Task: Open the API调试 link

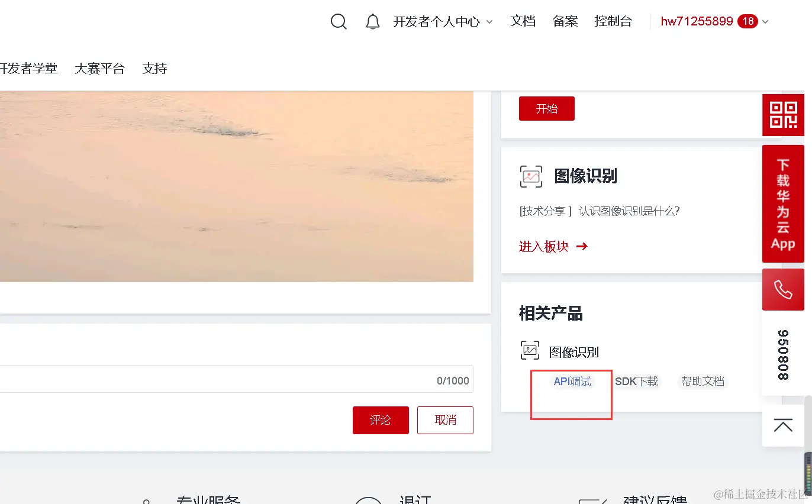Action: pos(572,382)
